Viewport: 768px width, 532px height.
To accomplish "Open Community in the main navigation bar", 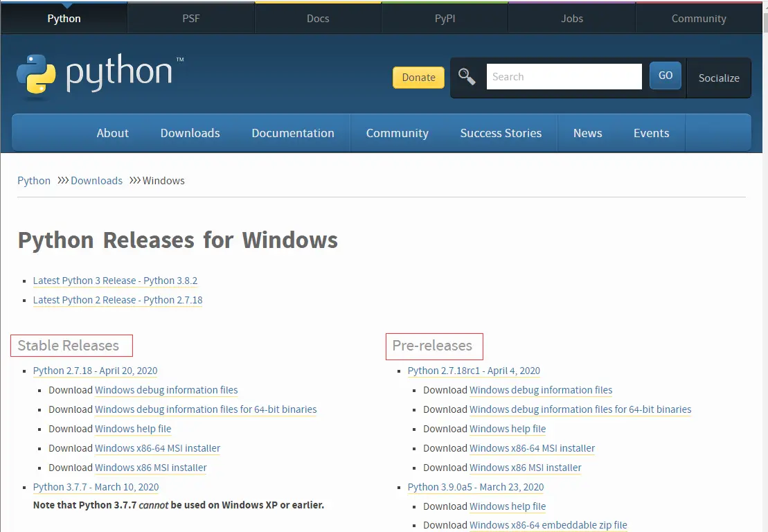I will pos(398,133).
